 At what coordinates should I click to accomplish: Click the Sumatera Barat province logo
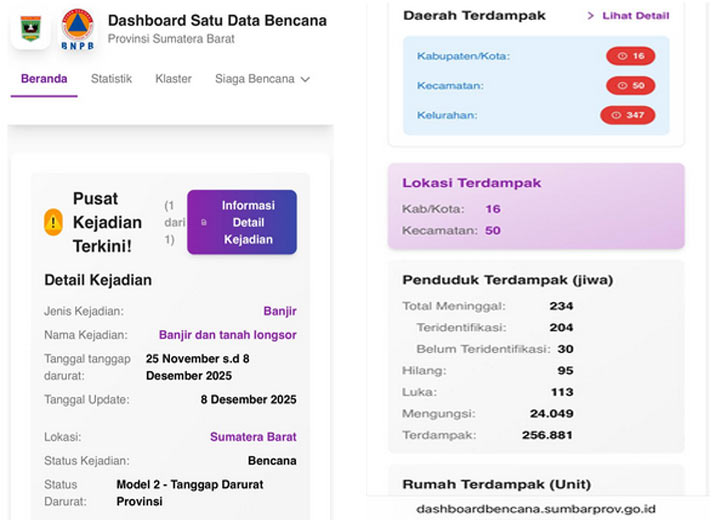(x=30, y=28)
